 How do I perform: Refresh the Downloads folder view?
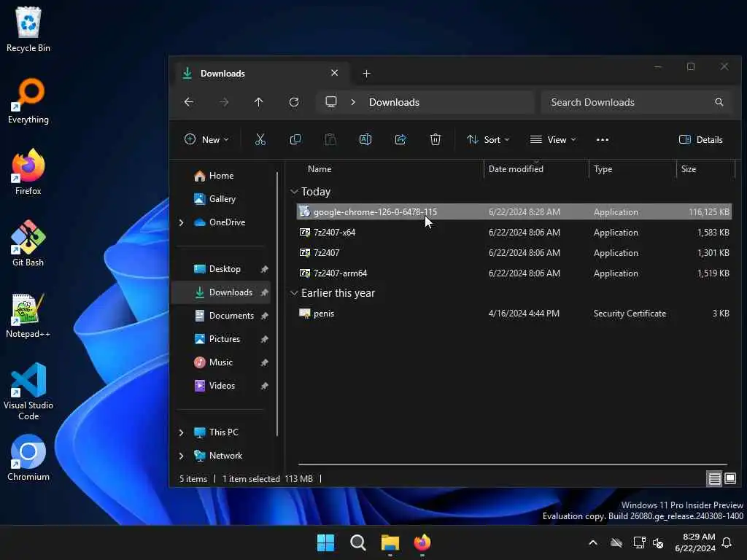[x=294, y=102]
